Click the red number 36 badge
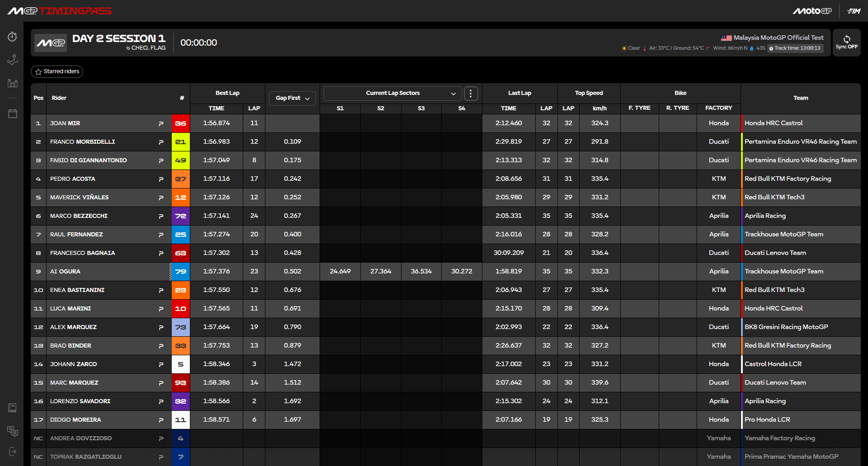The height and width of the screenshot is (466, 868). tap(180, 123)
